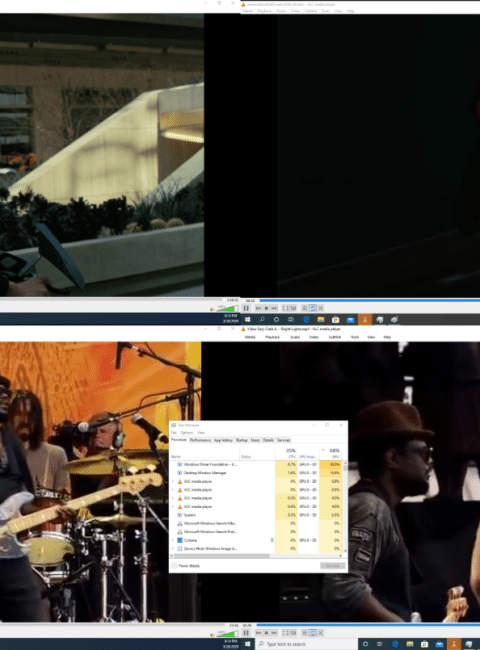Open Help menu in the lower-right VLC window
Viewport: 480px width, 650px height.
pos(387,337)
